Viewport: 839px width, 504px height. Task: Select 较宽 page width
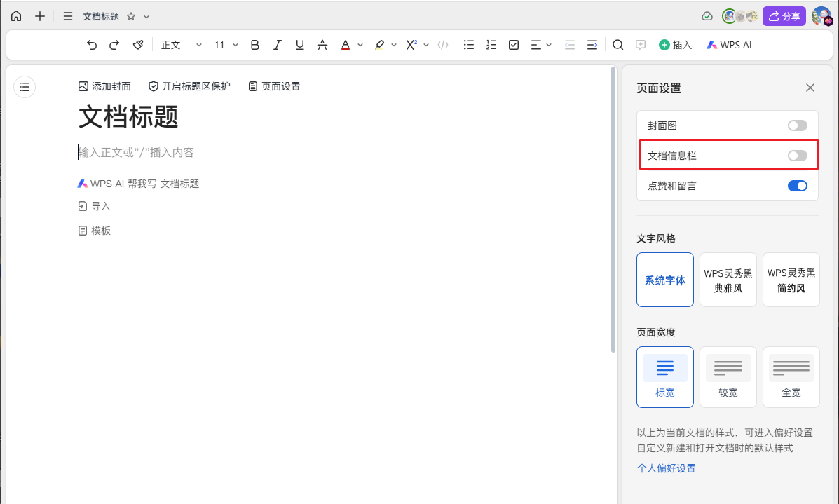(728, 377)
